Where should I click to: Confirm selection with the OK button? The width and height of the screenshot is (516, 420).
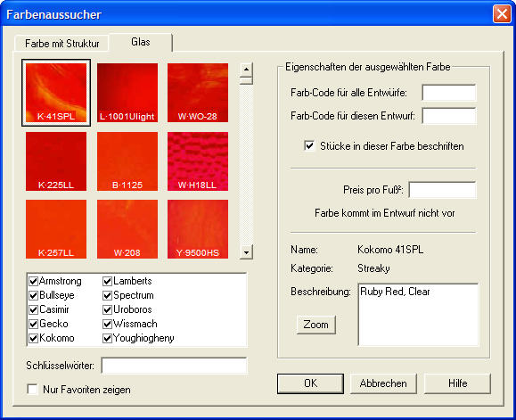[x=310, y=383]
